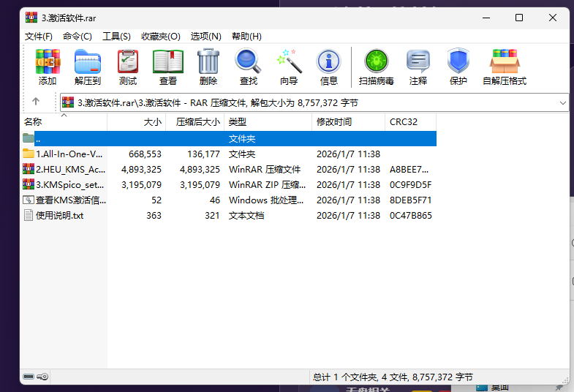Click window title 3.激活软件.rar
Image resolution: width=574 pixels, height=392 pixels.
(x=69, y=18)
